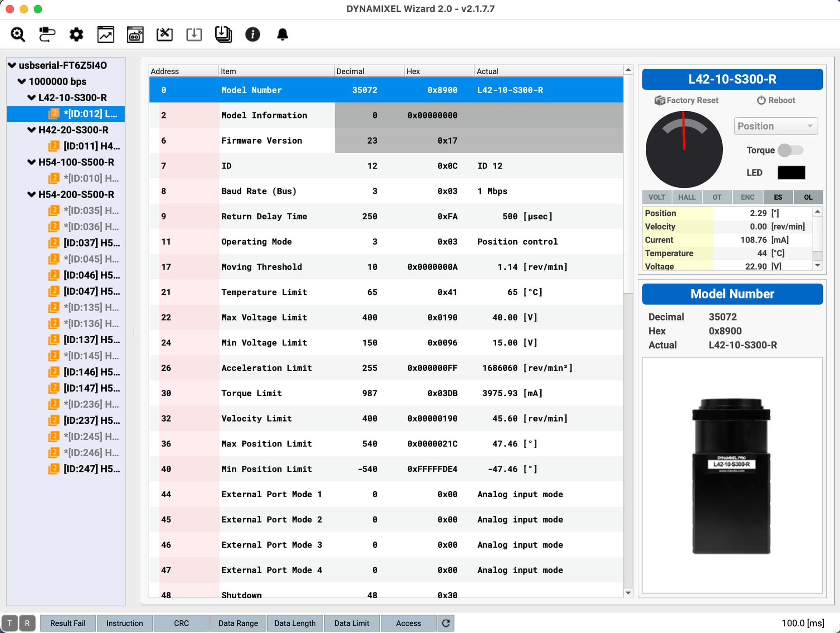Click the device icon of ID:037
This screenshot has height=633, width=840.
tap(53, 243)
